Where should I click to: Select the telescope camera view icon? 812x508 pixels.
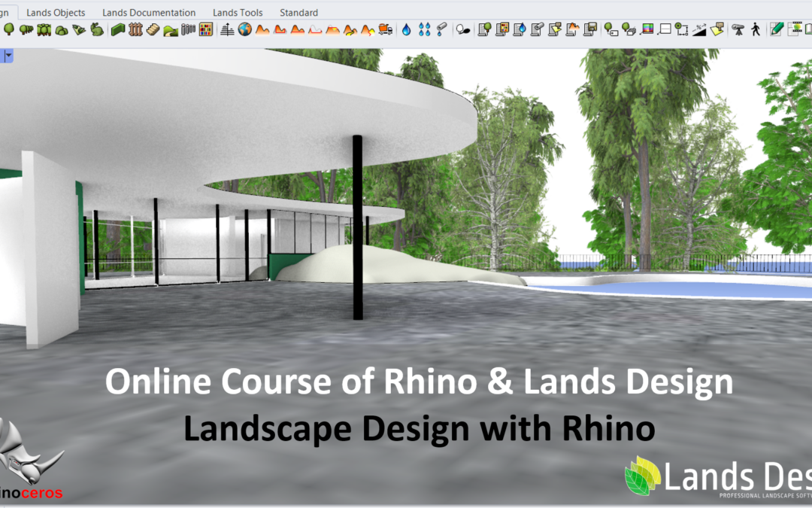click(738, 29)
